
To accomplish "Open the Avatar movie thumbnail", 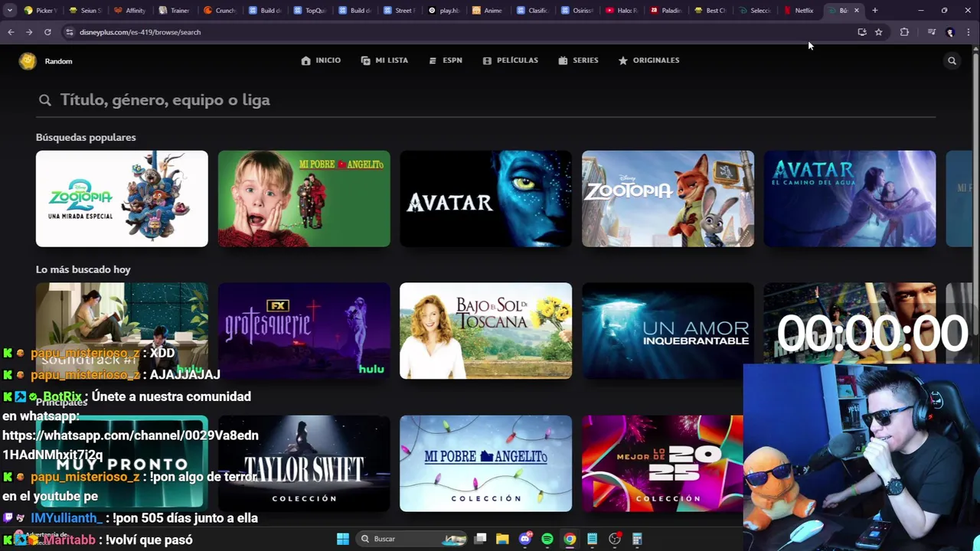I will 485,199.
